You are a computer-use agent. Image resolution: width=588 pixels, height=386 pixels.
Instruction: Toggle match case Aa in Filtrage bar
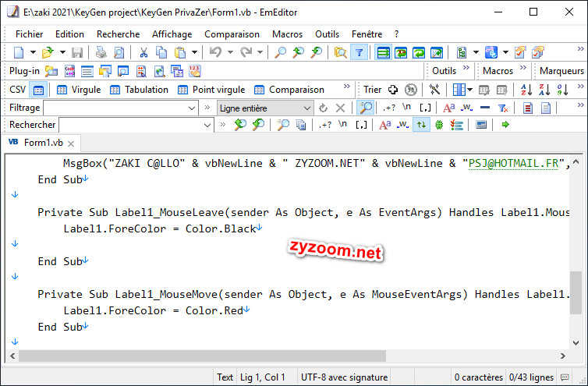tap(449, 108)
